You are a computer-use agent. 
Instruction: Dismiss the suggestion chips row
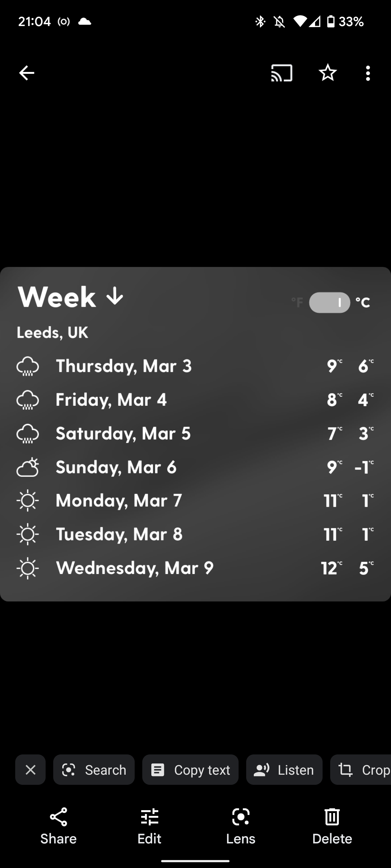tap(30, 770)
